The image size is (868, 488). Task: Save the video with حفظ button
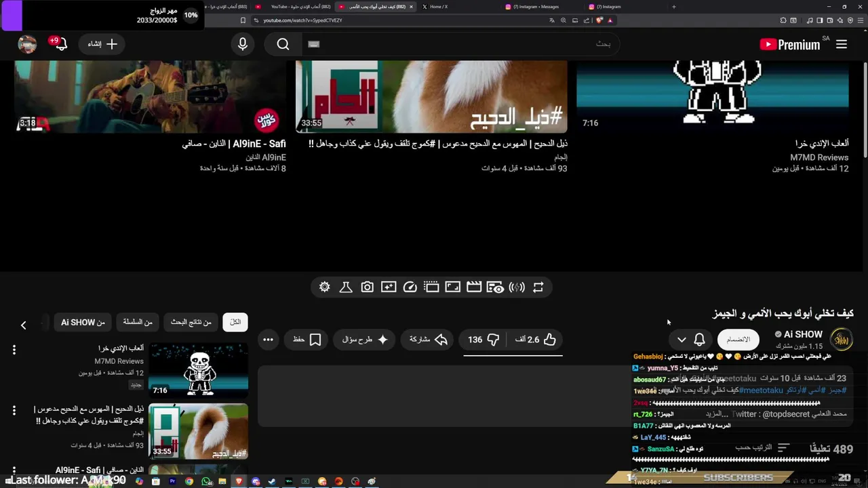coord(307,340)
